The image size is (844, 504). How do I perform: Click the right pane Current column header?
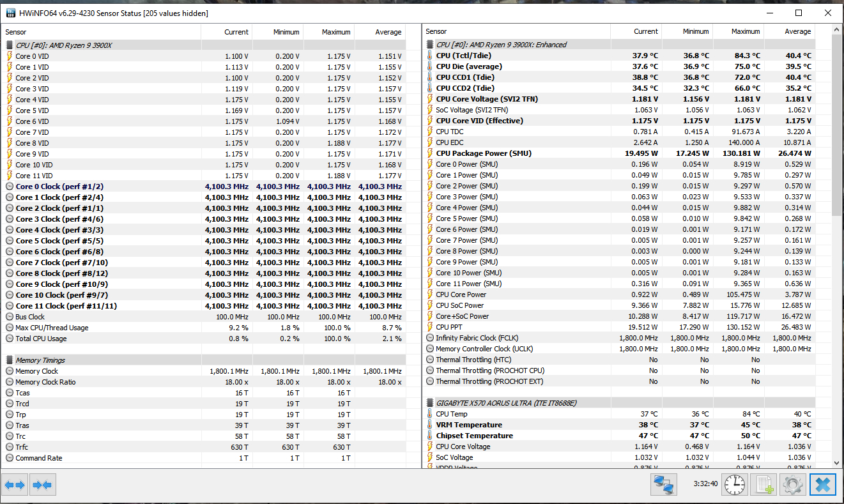click(x=636, y=31)
